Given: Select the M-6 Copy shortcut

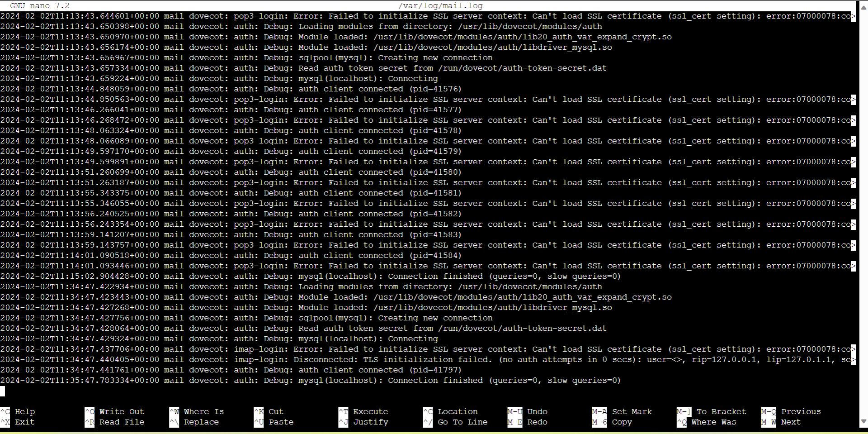Looking at the screenshot, I should (x=612, y=422).
